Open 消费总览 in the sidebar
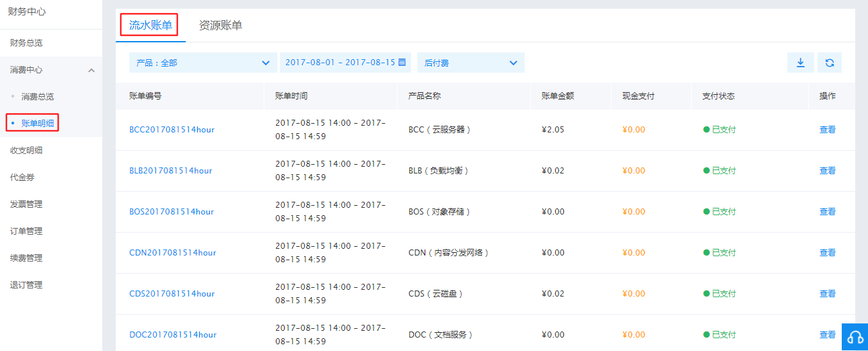 click(38, 97)
